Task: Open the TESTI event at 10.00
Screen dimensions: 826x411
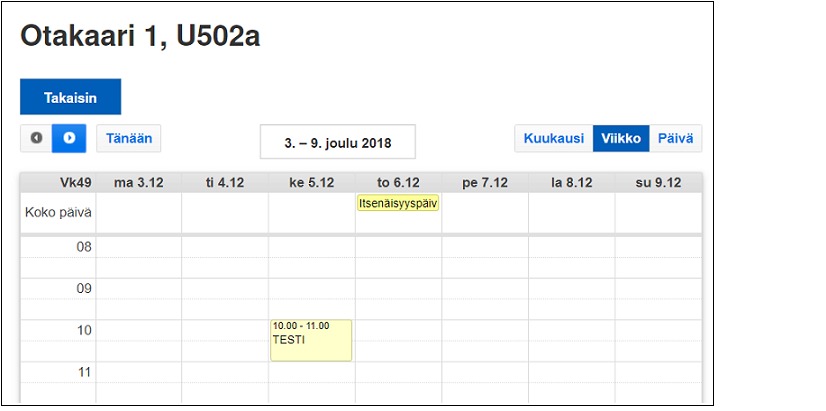Action: pyautogui.click(x=311, y=340)
